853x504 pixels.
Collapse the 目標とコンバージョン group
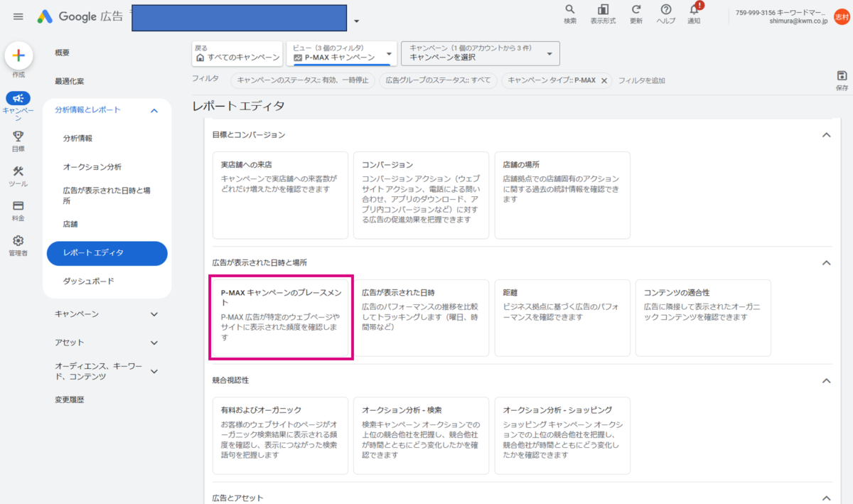click(x=826, y=134)
